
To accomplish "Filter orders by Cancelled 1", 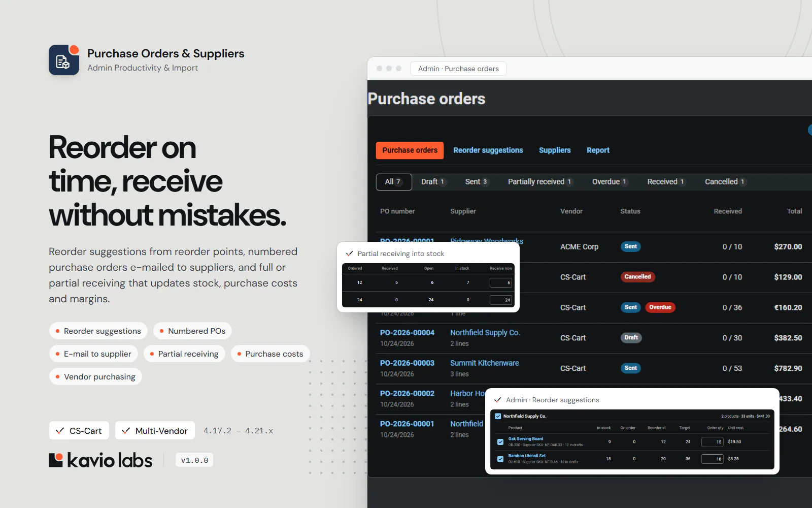I will coord(725,182).
